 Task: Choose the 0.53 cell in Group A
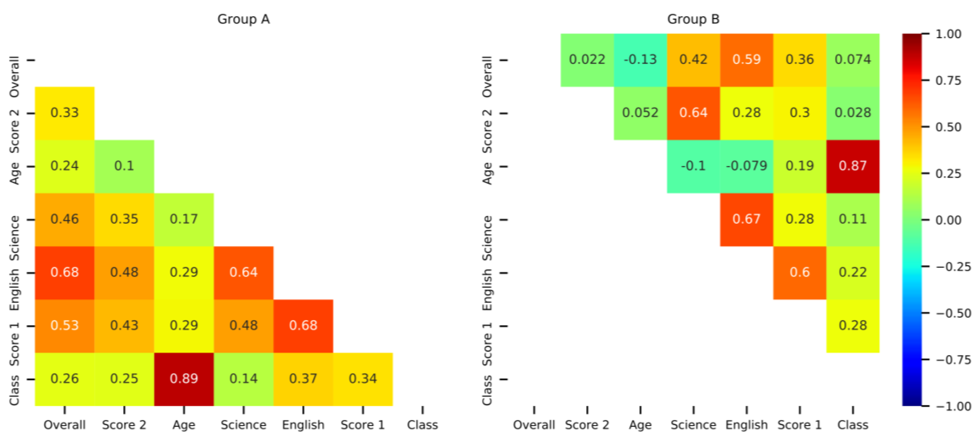(x=65, y=325)
